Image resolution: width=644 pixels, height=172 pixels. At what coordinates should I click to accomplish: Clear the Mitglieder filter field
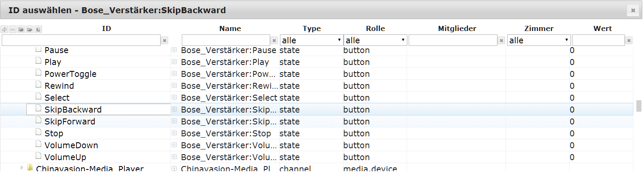coord(502,40)
